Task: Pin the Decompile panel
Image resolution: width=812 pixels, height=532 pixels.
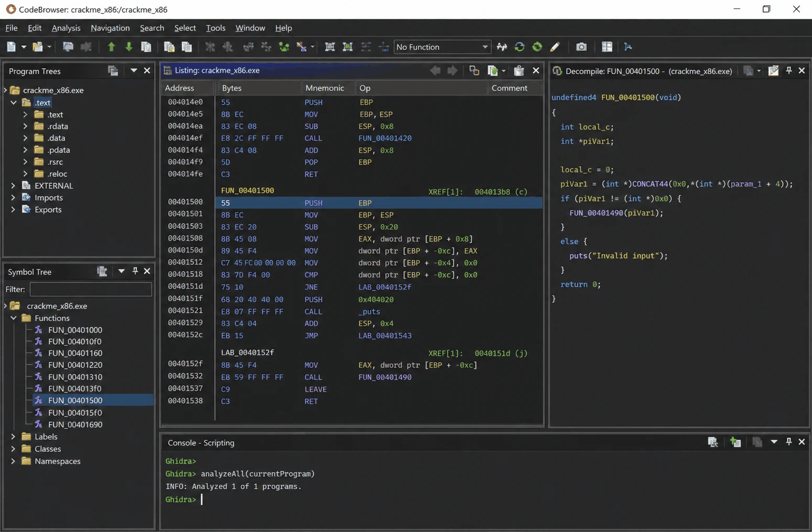Action: (x=789, y=70)
